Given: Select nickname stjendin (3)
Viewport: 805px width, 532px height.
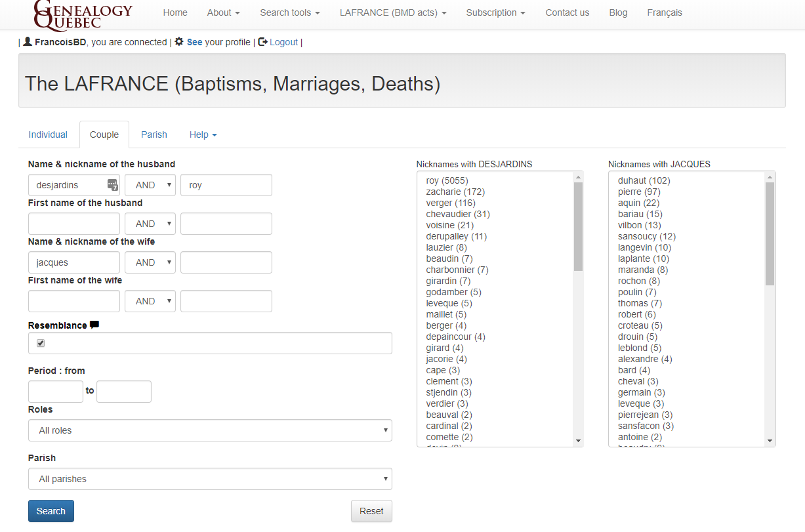Looking at the screenshot, I should (x=449, y=392).
